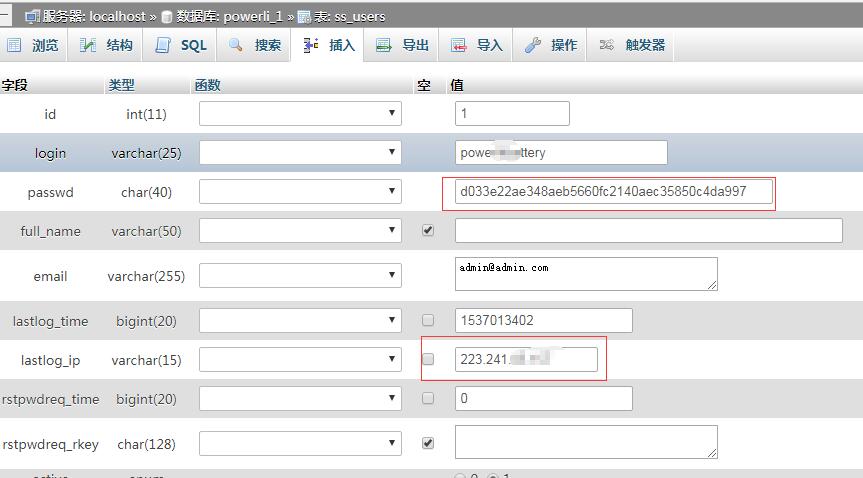Open the email function dropdown
The height and width of the screenshot is (478, 863).
click(300, 276)
